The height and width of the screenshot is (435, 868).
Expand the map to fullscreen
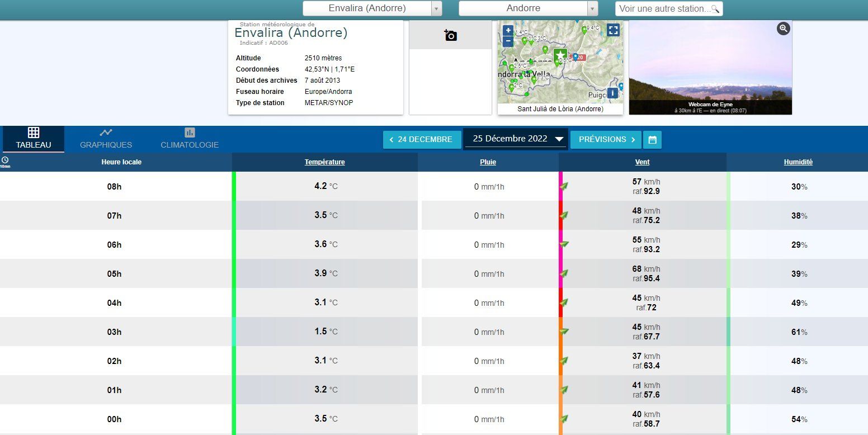[x=613, y=30]
